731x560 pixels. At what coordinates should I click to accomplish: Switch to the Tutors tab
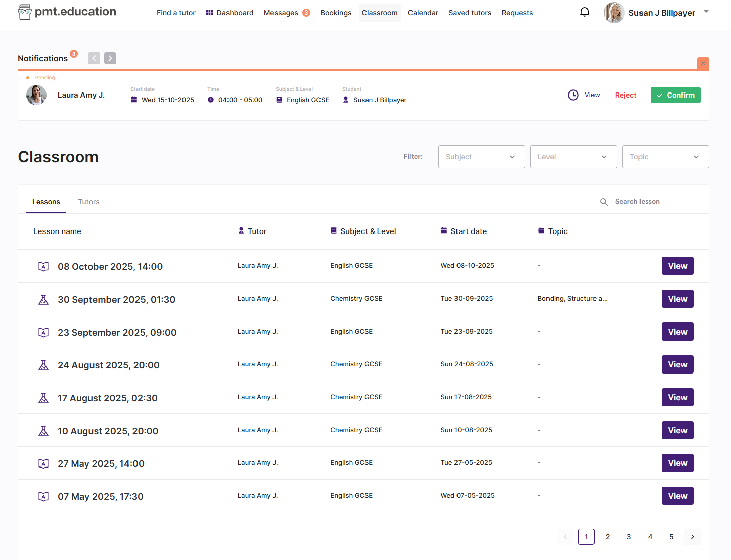88,202
